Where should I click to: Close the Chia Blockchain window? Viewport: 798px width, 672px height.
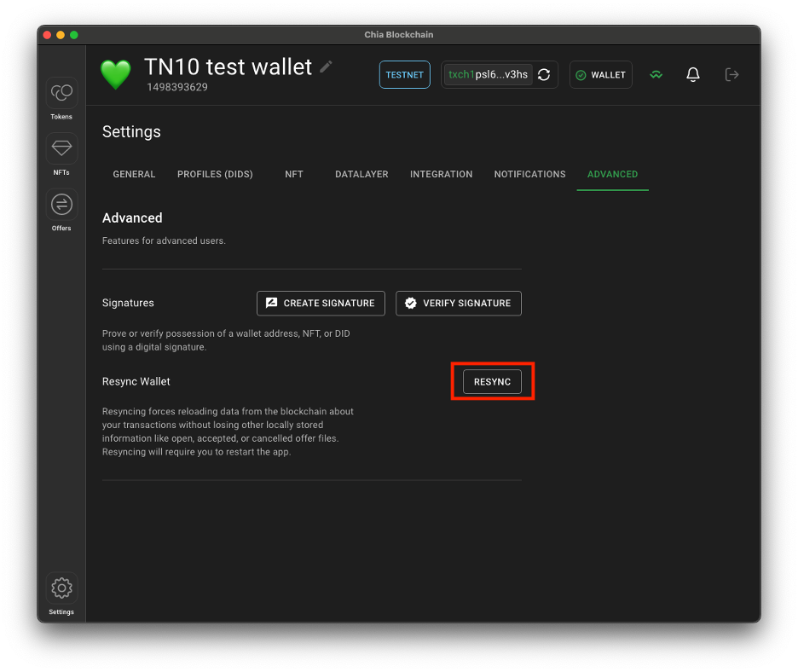48,35
